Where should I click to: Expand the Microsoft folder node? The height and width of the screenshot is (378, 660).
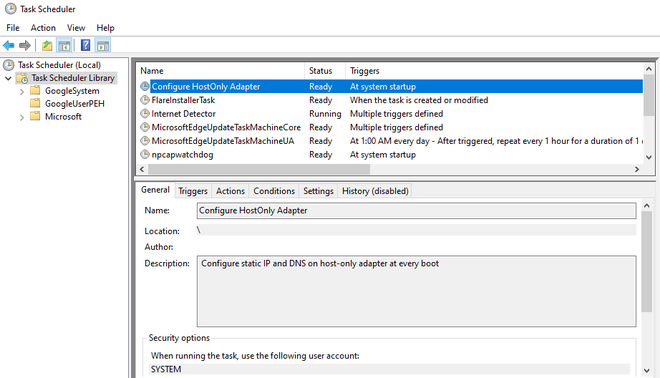click(x=22, y=117)
